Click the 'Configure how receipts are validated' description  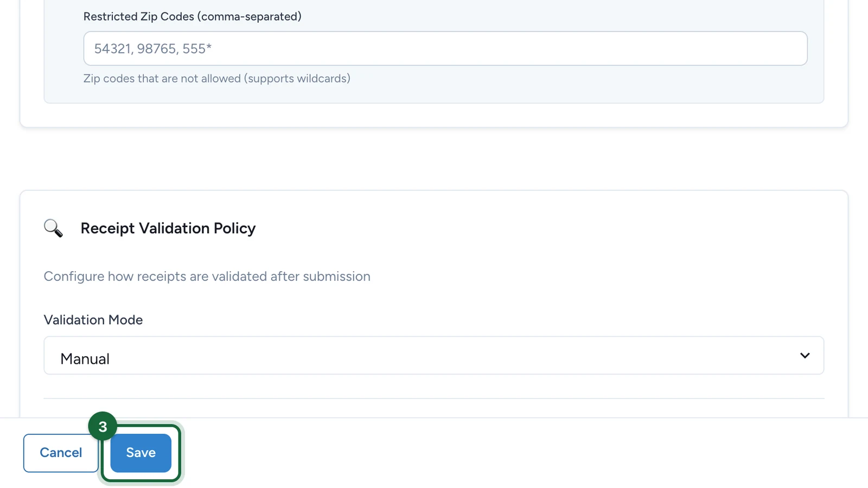click(x=207, y=277)
